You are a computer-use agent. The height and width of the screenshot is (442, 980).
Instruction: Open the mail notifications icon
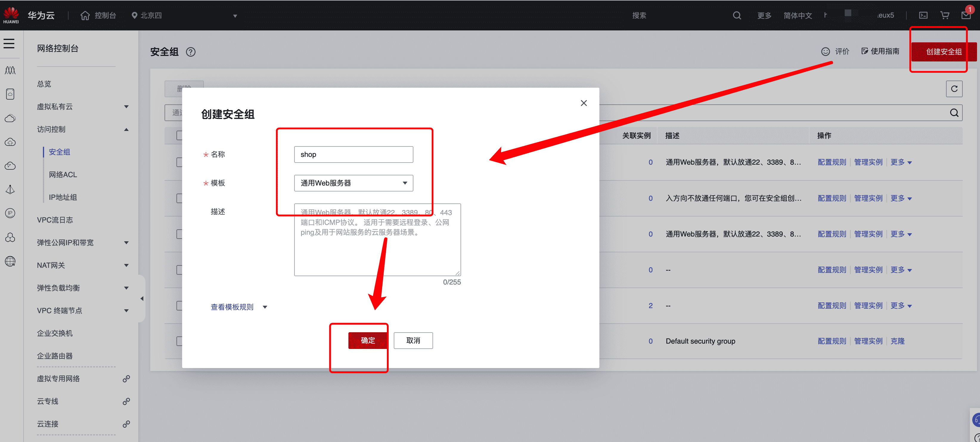point(966,15)
